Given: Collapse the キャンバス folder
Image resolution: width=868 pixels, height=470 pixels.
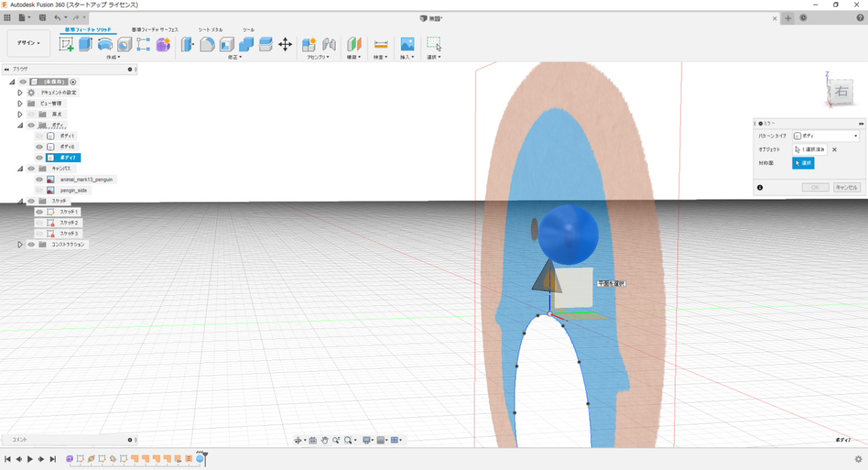Looking at the screenshot, I should pyautogui.click(x=20, y=168).
